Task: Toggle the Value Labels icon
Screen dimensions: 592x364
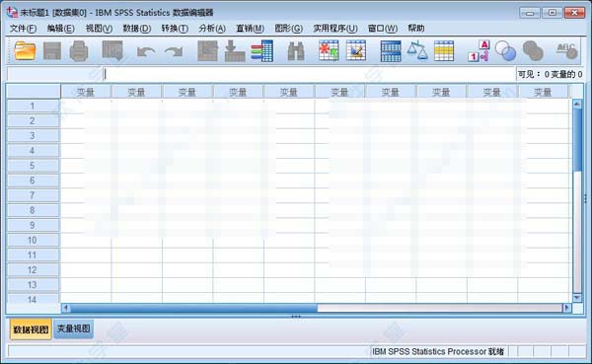Action: (x=479, y=51)
